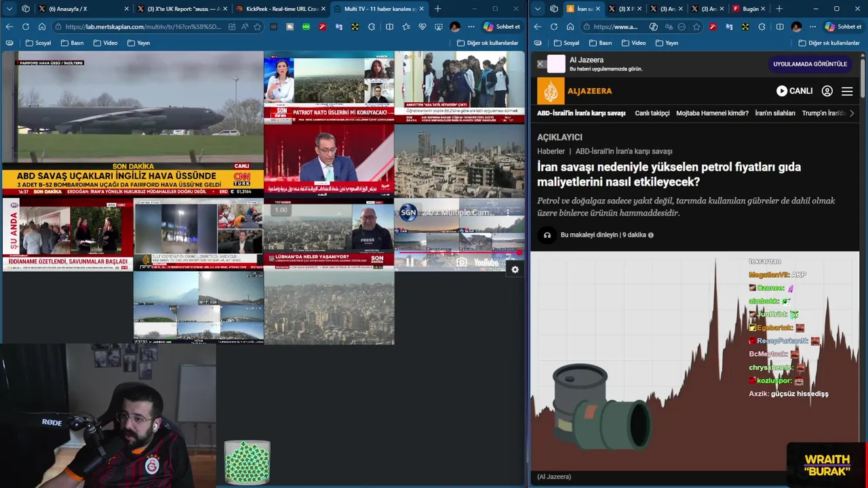Expand Basın bookmarks folder in left window
Screen dimensions: 868x488
72,43
